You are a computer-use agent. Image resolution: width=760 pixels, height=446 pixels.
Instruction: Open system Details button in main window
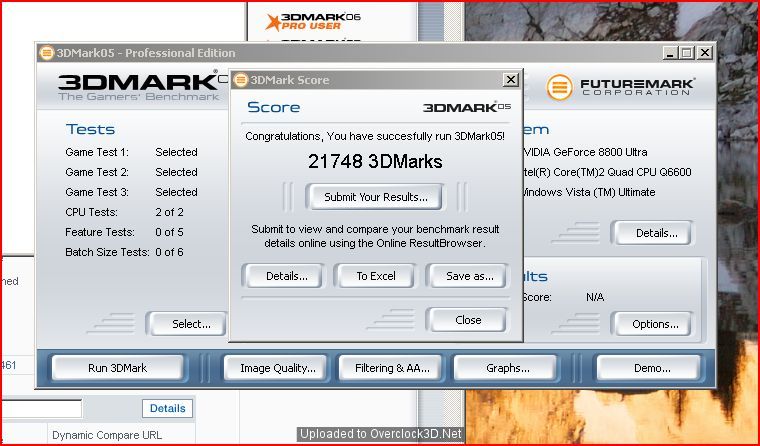(x=653, y=233)
